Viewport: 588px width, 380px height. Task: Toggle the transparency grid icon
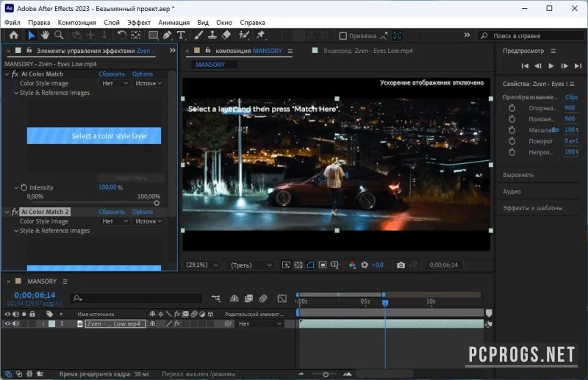[298, 265]
